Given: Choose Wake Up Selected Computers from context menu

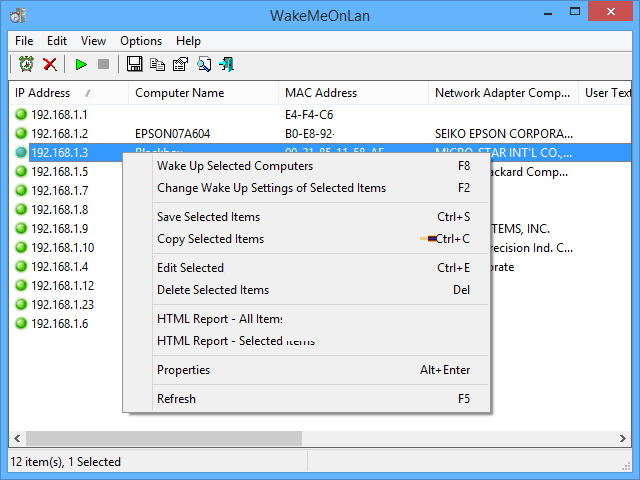Looking at the screenshot, I should pos(235,166).
